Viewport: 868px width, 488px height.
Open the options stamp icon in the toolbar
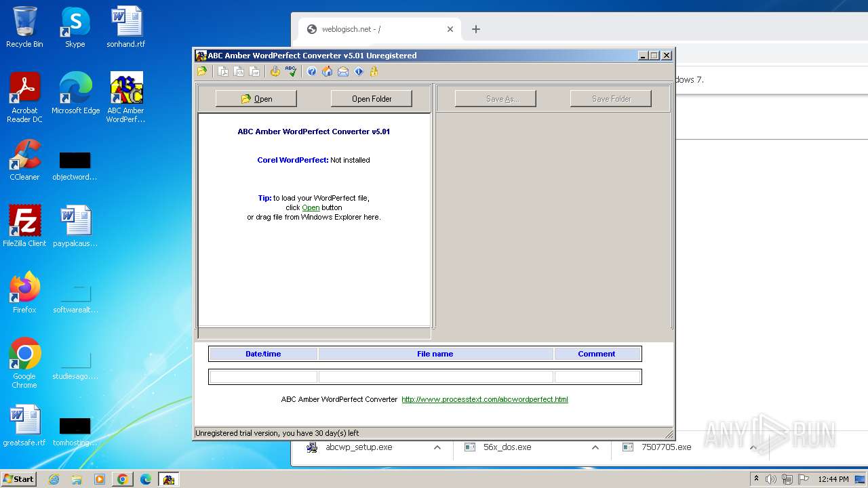275,71
